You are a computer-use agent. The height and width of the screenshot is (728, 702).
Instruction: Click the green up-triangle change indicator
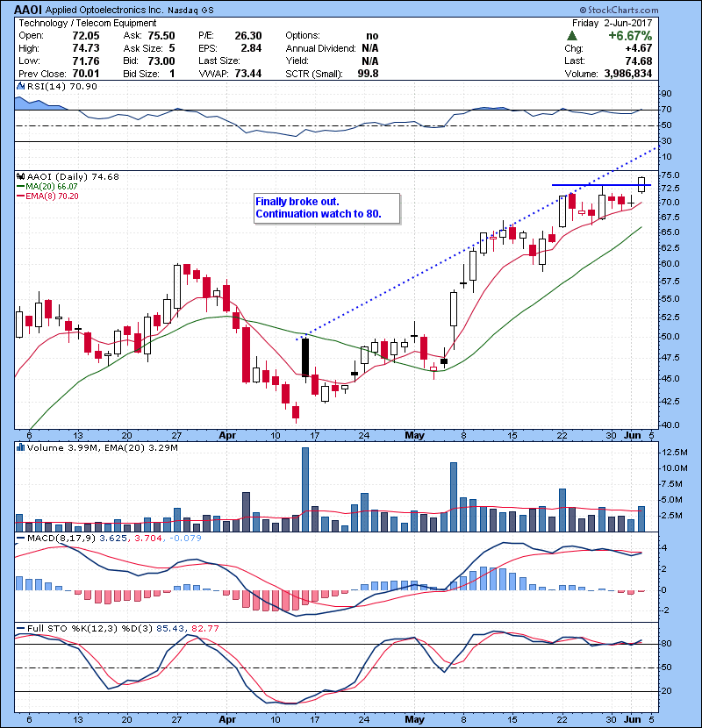pos(572,36)
